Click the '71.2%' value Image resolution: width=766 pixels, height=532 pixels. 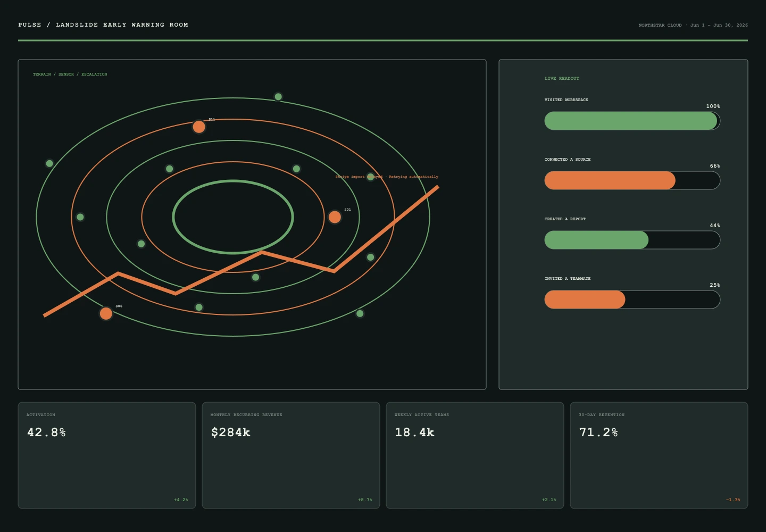click(598, 433)
